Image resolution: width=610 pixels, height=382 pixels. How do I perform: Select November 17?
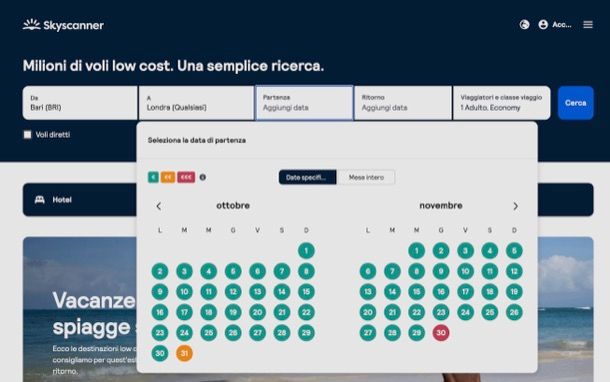coord(465,292)
